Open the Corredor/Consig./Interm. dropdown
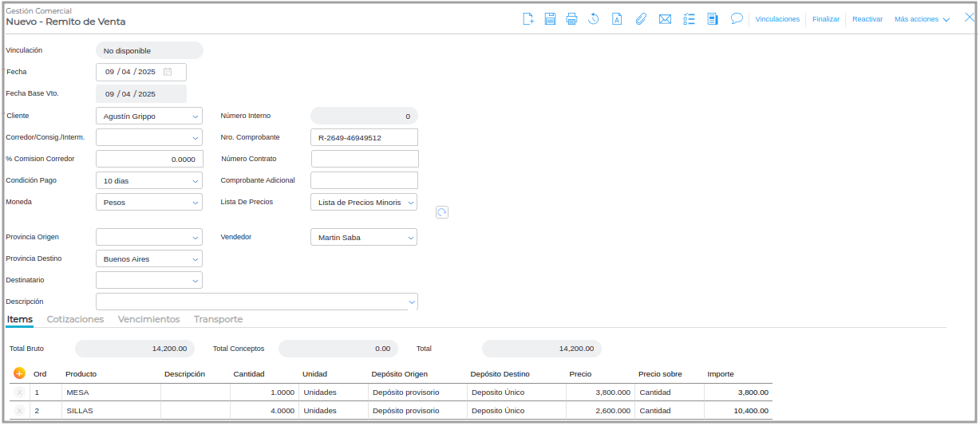980x426 pixels. [149, 137]
